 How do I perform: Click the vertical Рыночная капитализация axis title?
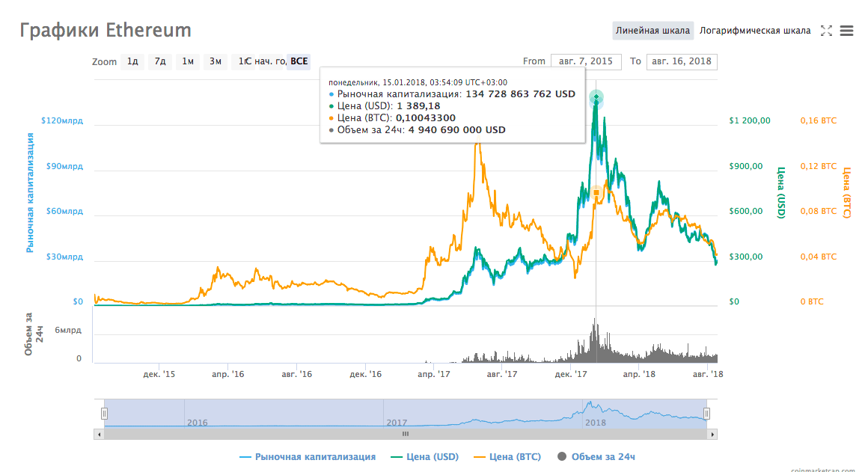(30, 192)
